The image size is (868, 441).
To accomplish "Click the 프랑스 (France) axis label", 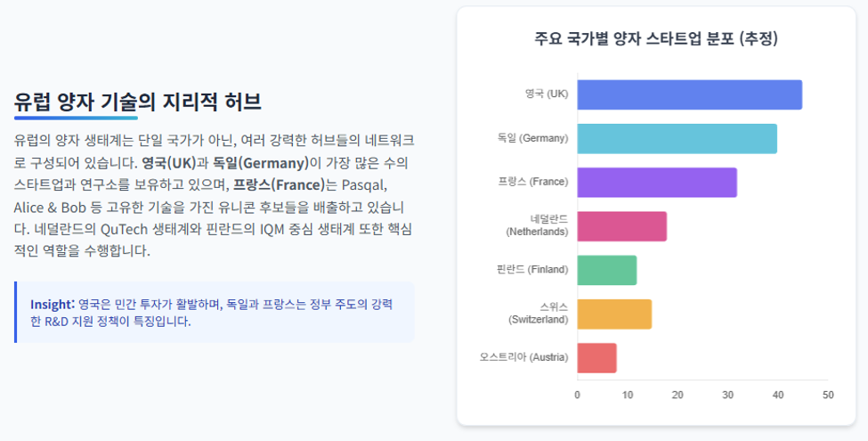I will click(x=533, y=182).
